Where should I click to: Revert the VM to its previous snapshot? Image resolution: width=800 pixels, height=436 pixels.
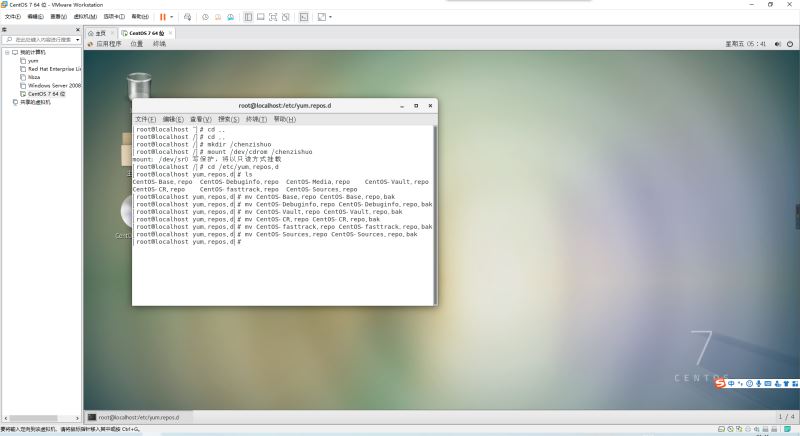coord(218,17)
